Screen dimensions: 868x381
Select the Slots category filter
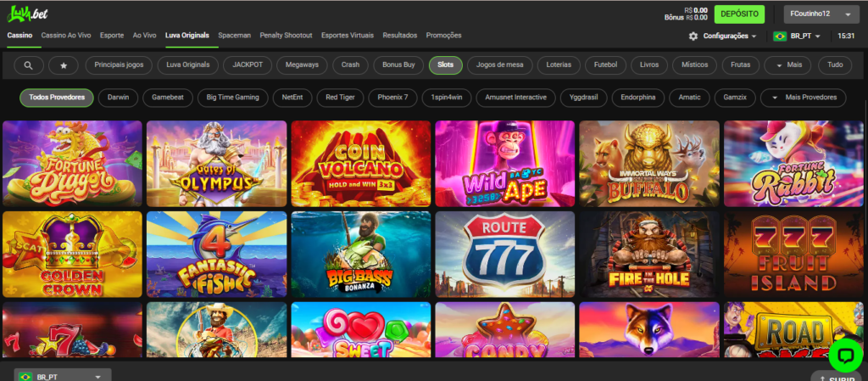click(446, 64)
